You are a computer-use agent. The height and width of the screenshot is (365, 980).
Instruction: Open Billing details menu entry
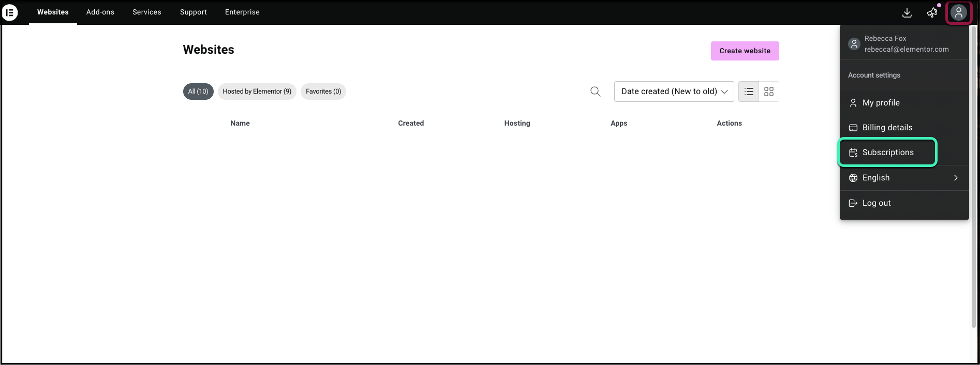tap(887, 128)
